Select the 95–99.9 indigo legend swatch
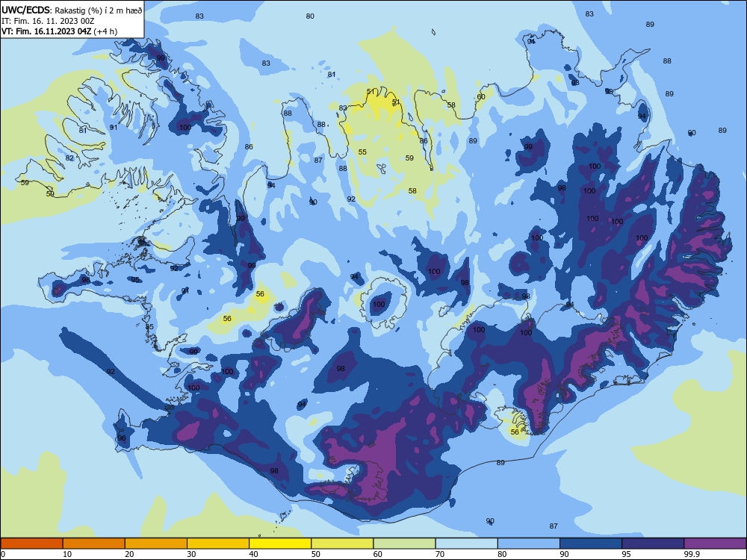The image size is (747, 560). [x=653, y=544]
